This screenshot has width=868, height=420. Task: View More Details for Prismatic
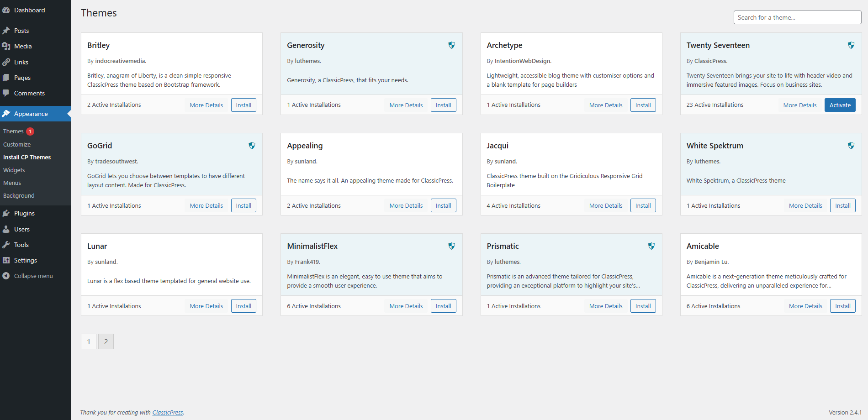pos(606,306)
